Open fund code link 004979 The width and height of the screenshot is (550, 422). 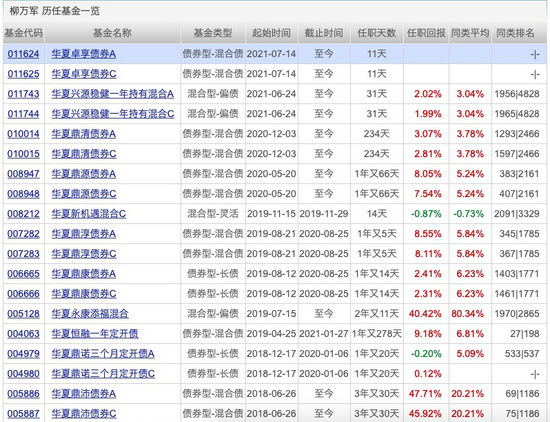click(23, 354)
